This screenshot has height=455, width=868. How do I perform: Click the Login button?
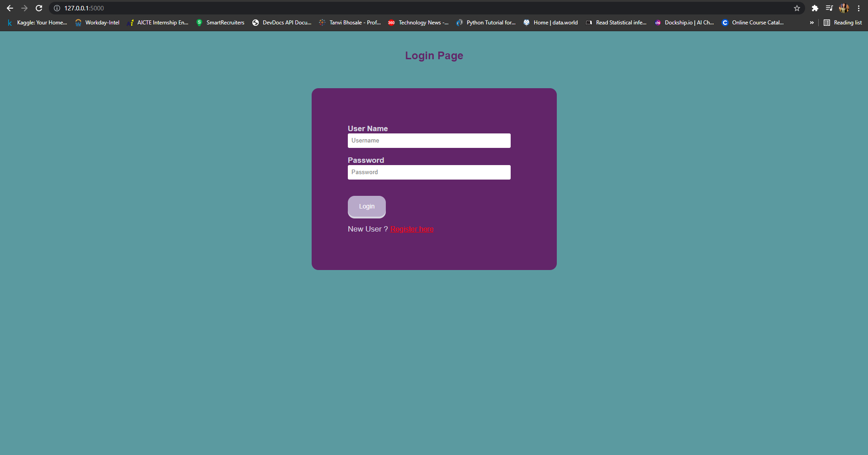point(366,207)
